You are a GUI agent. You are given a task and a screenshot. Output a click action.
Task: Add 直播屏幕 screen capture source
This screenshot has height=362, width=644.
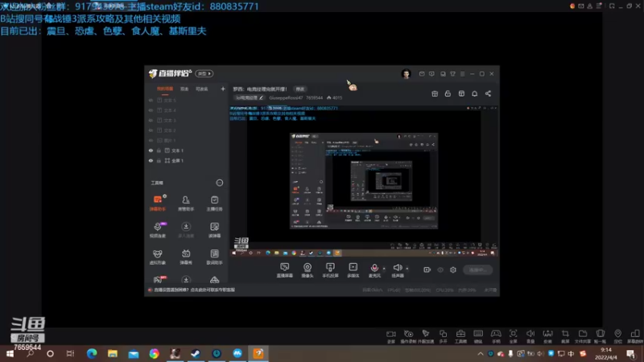pos(285,270)
